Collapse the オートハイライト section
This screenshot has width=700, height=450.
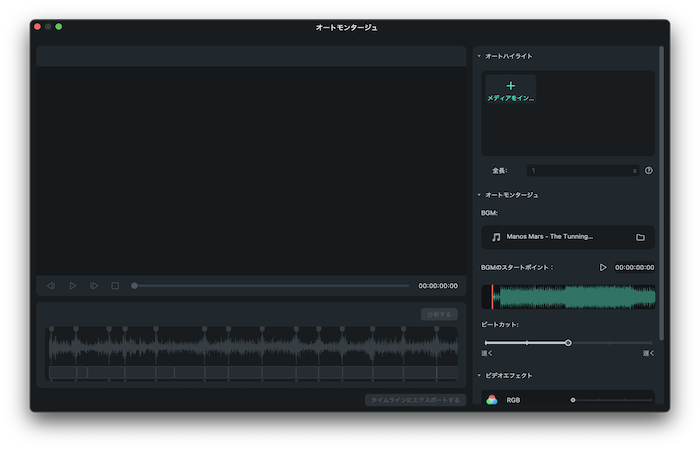tap(479, 56)
